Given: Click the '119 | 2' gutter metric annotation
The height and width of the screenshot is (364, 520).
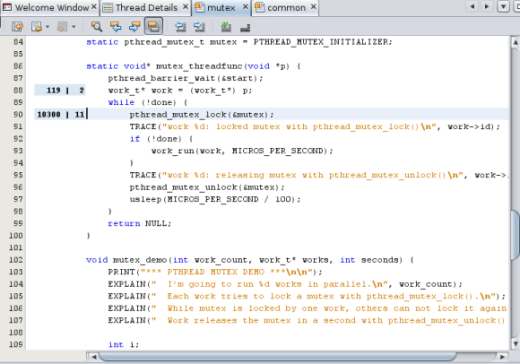Looking at the screenshot, I should point(60,90).
